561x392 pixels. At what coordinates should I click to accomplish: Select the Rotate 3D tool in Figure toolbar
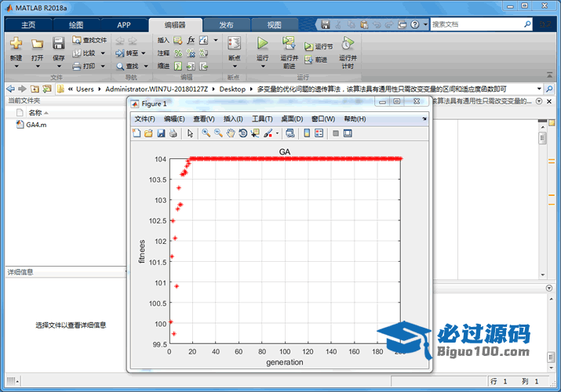[x=243, y=133]
